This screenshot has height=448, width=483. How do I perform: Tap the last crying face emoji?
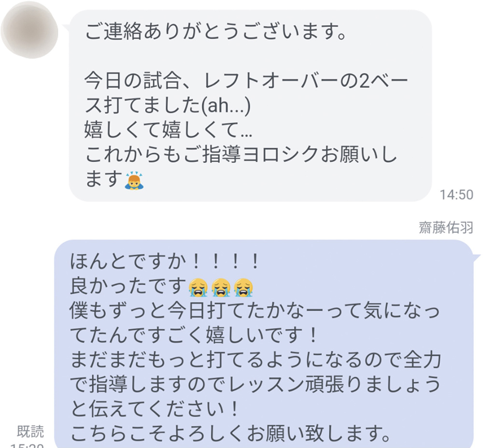243,288
